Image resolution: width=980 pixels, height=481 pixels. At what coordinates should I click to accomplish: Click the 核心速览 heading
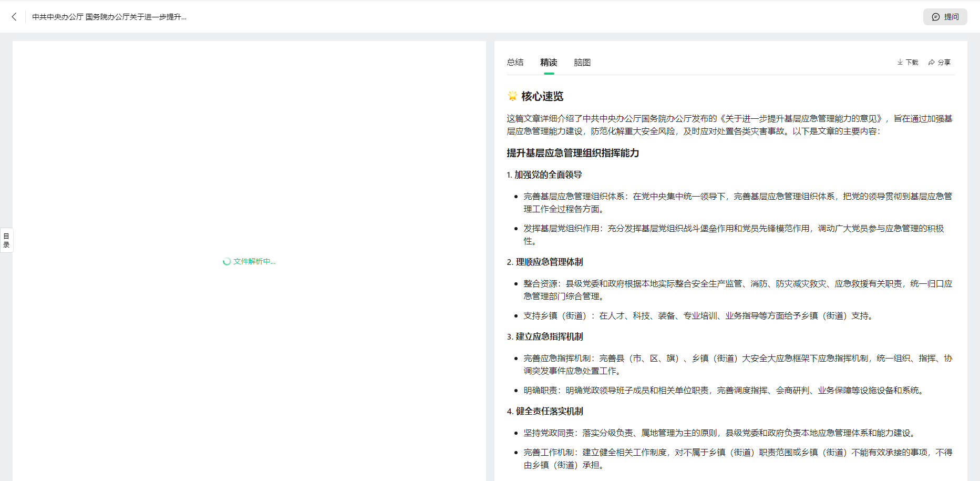542,96
